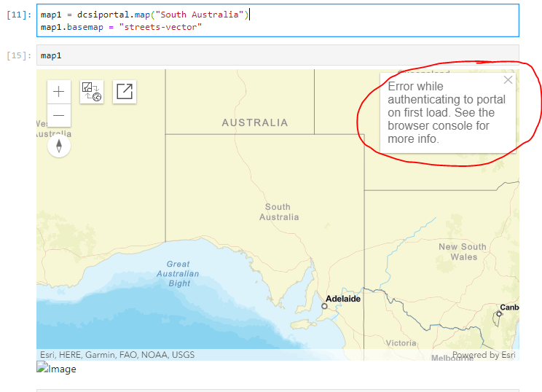Toggle 2D/3D map view mode icon
The height and width of the screenshot is (392, 542).
coord(92,92)
